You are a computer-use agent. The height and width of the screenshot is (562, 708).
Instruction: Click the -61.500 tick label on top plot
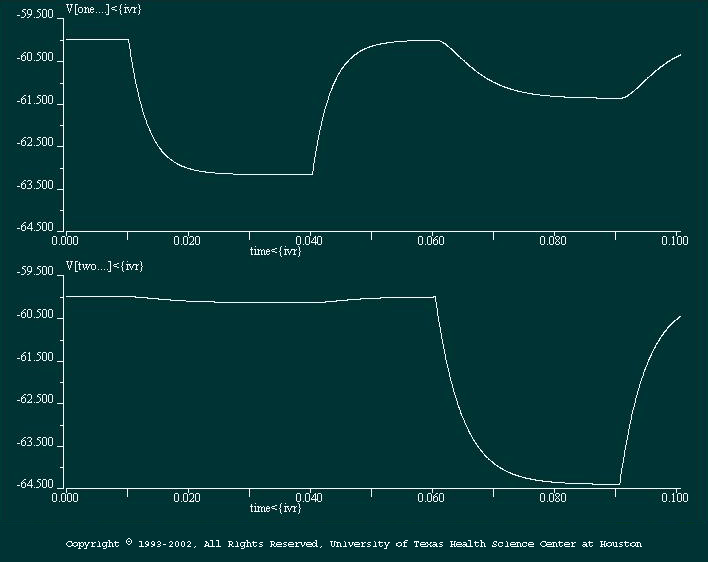35,102
